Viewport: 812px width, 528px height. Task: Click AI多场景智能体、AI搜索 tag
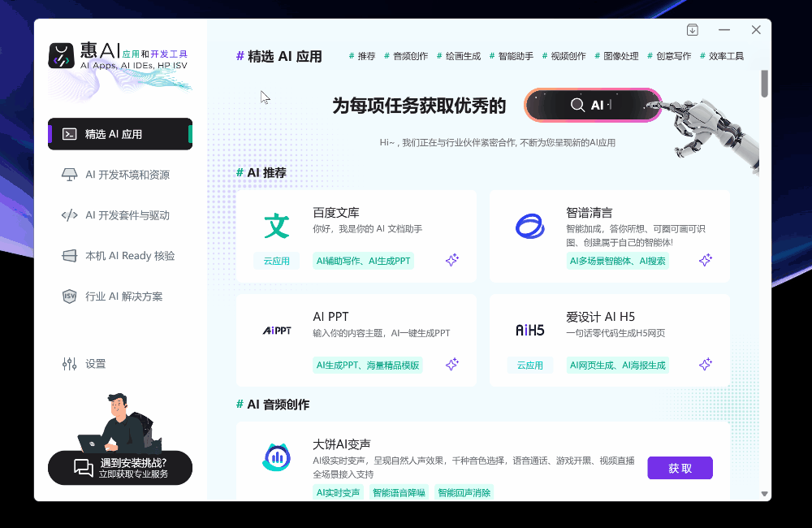pos(617,261)
